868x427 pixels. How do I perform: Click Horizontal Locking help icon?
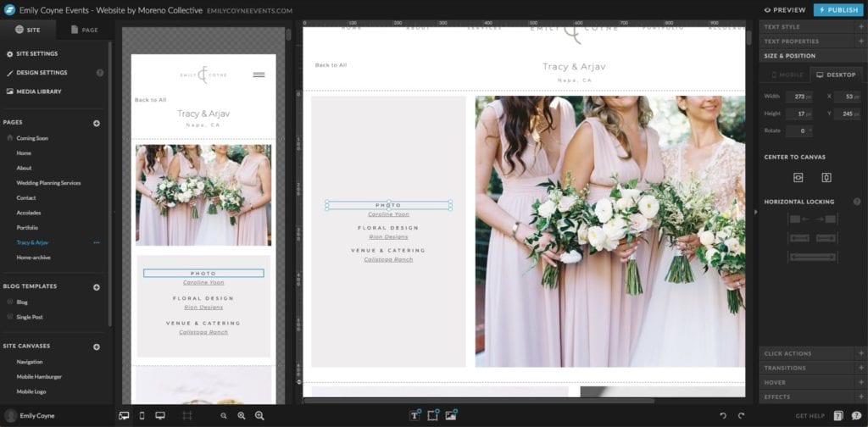pyautogui.click(x=857, y=202)
